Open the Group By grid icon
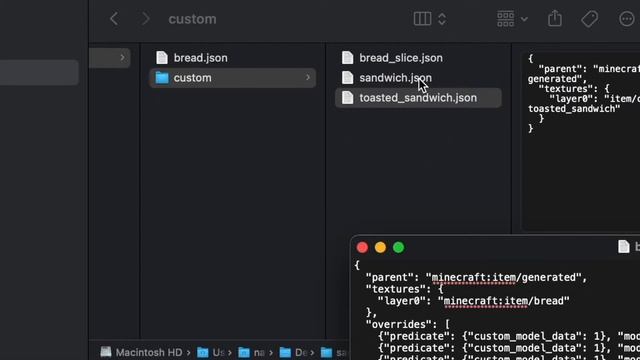This screenshot has width=640, height=360. [505, 19]
